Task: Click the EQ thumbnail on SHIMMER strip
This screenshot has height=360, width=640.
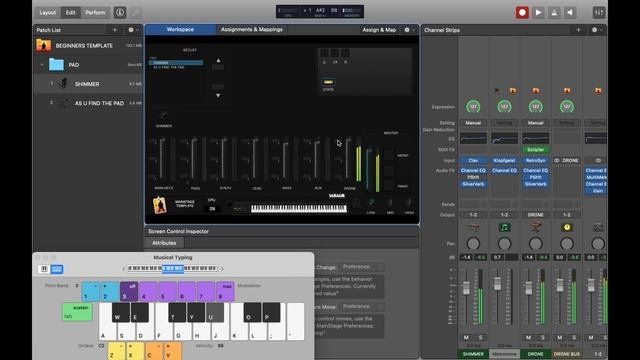Action: click(x=473, y=139)
